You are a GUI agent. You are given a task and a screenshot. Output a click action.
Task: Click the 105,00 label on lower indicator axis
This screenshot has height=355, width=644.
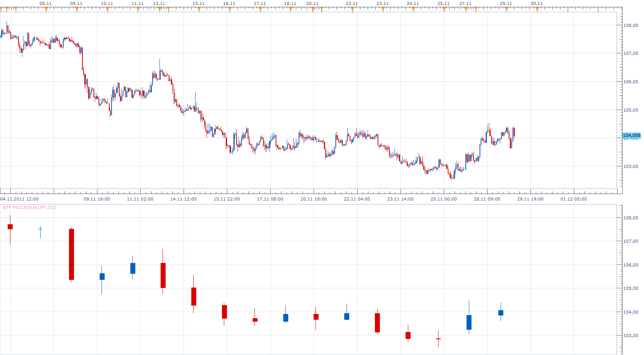click(x=631, y=288)
